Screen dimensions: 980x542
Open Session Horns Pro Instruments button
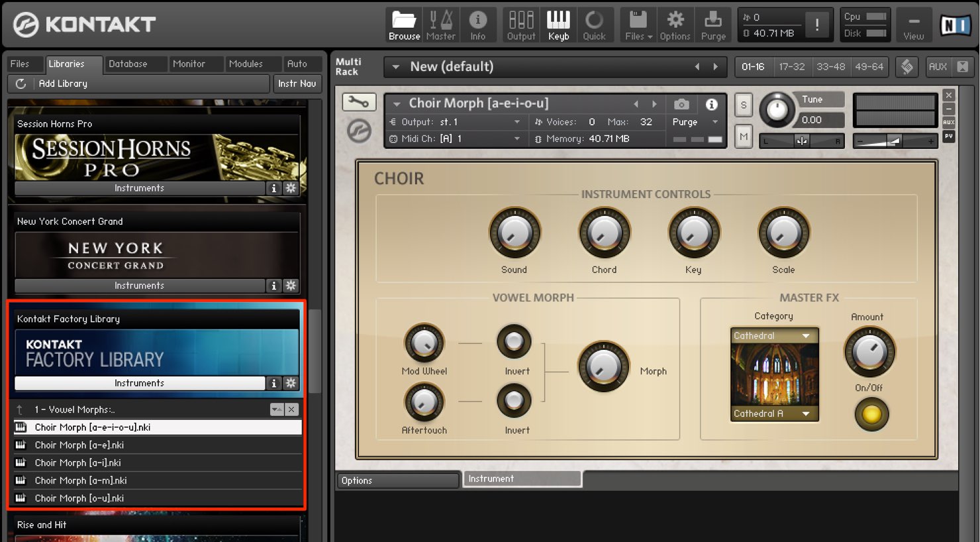tap(139, 188)
